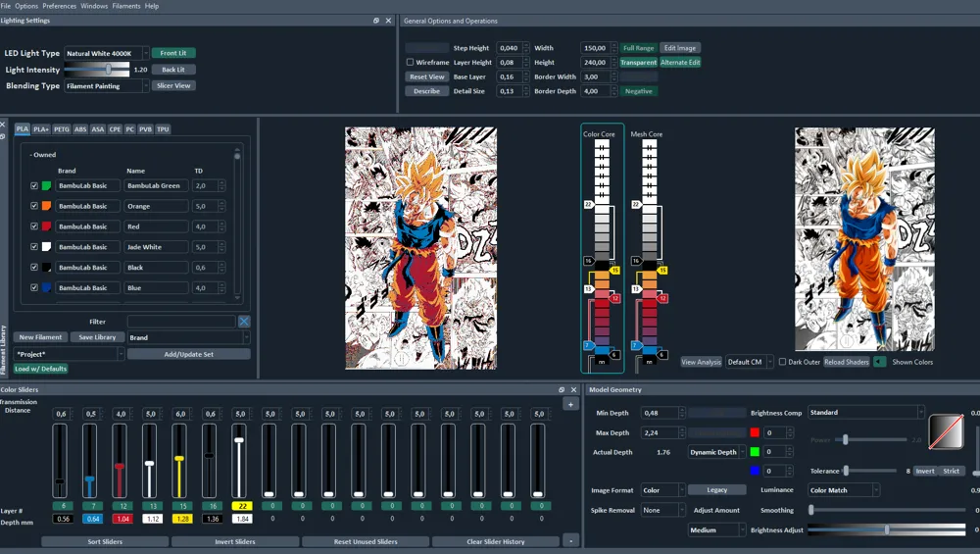Screen dimensions: 980x554
Task: Switch to the PETG filament tab
Action: [61, 129]
